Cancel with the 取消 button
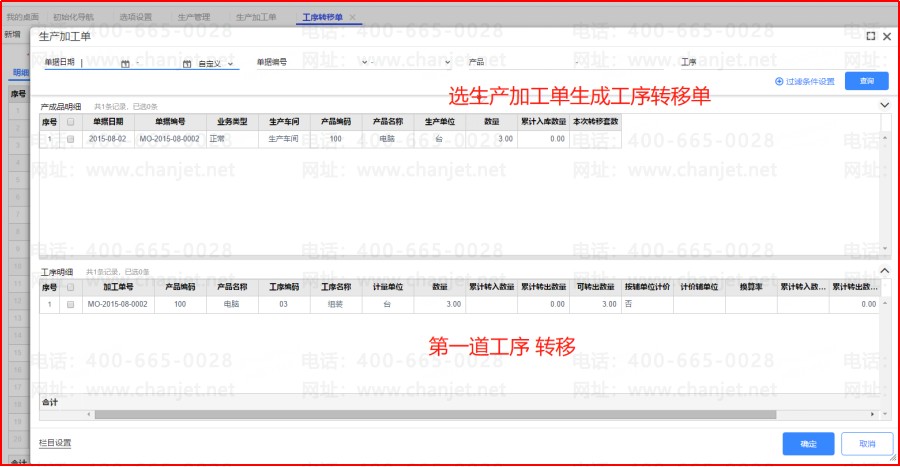 tap(867, 443)
